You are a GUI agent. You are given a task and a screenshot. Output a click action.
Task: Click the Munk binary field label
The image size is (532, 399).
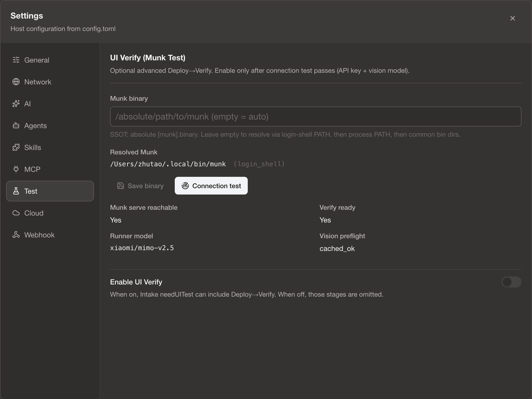[129, 99]
